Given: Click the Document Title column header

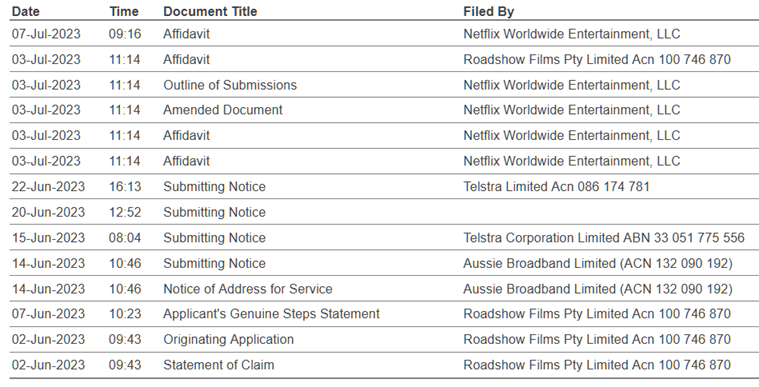Looking at the screenshot, I should point(210,12).
